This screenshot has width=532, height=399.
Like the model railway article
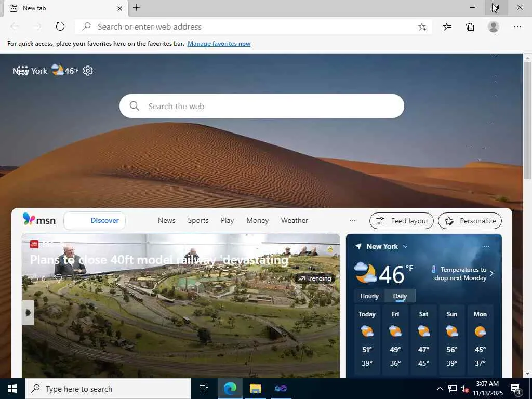[x=34, y=278]
